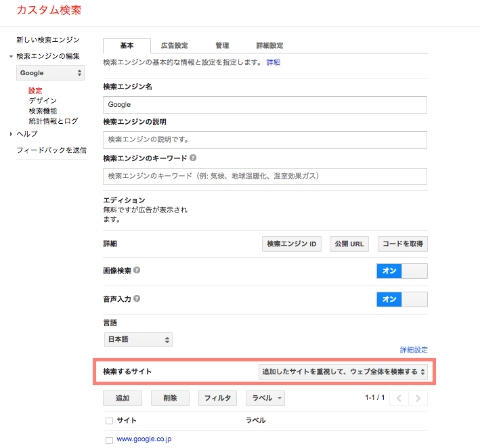Switch to the 管理 tab
This screenshot has width=480, height=448.
click(x=222, y=45)
